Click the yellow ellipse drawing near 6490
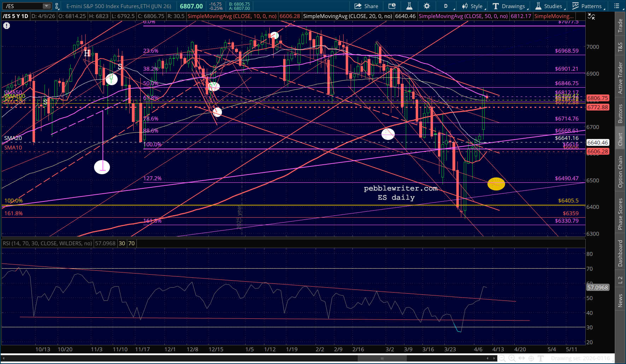 [496, 184]
